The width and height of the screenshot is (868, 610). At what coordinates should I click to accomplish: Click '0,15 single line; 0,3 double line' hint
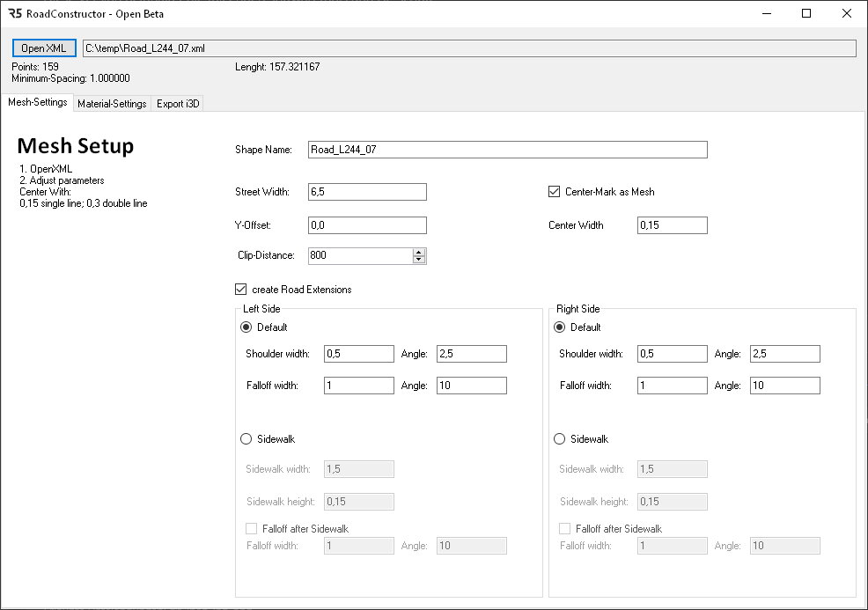pyautogui.click(x=84, y=203)
